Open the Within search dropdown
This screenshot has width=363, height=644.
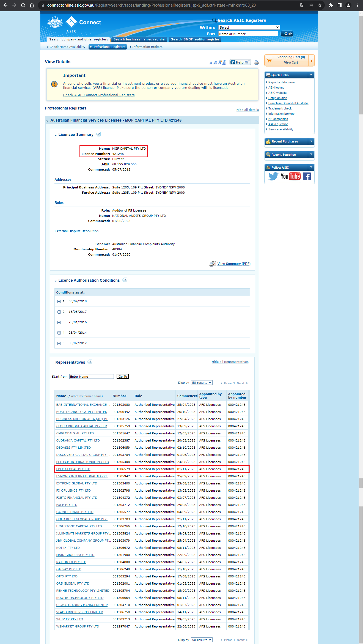click(249, 28)
